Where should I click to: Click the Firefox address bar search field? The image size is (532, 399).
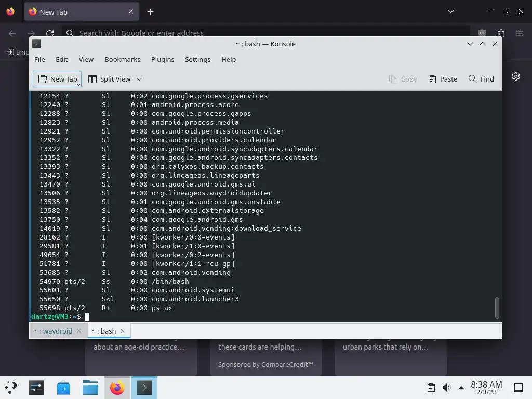[x=265, y=33]
